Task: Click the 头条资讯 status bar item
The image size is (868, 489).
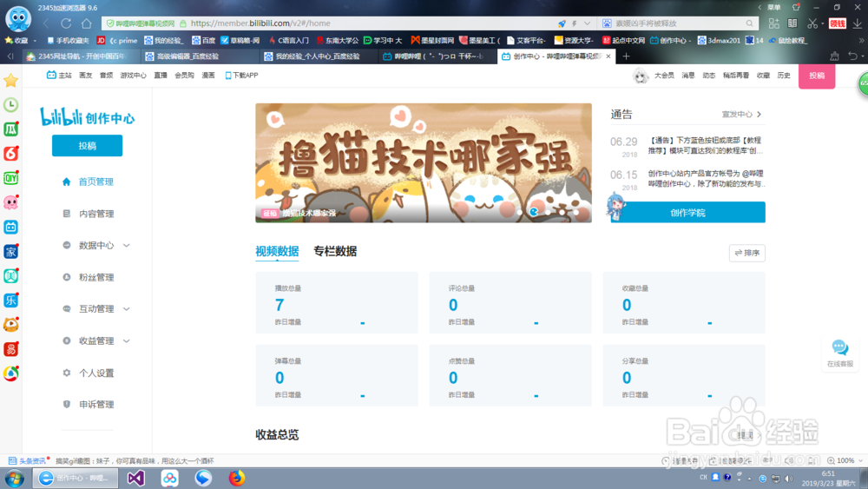Action: pos(28,460)
